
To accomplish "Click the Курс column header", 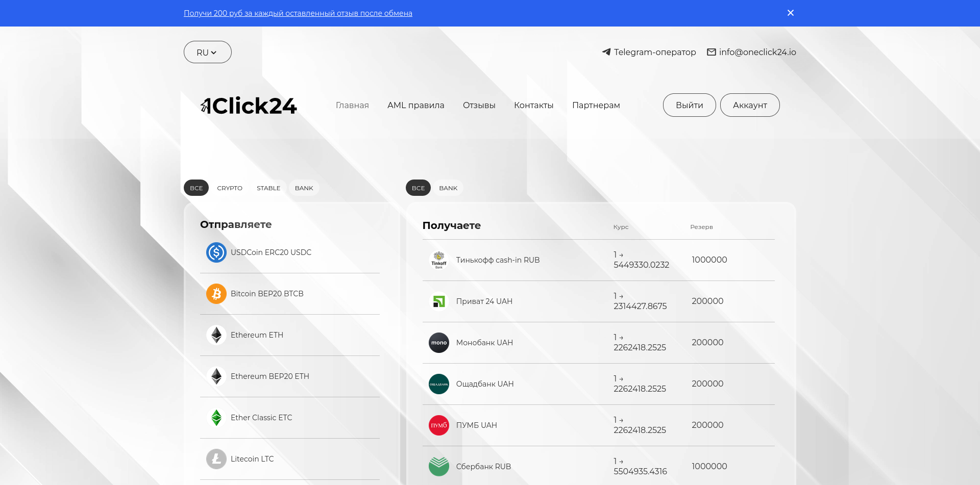I will [621, 227].
